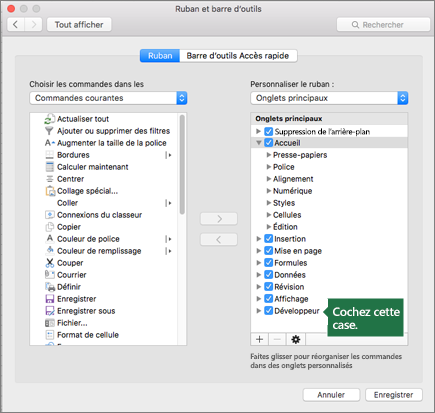
Task: Select the Couleur de remplissage bucket icon
Action: click(50, 251)
